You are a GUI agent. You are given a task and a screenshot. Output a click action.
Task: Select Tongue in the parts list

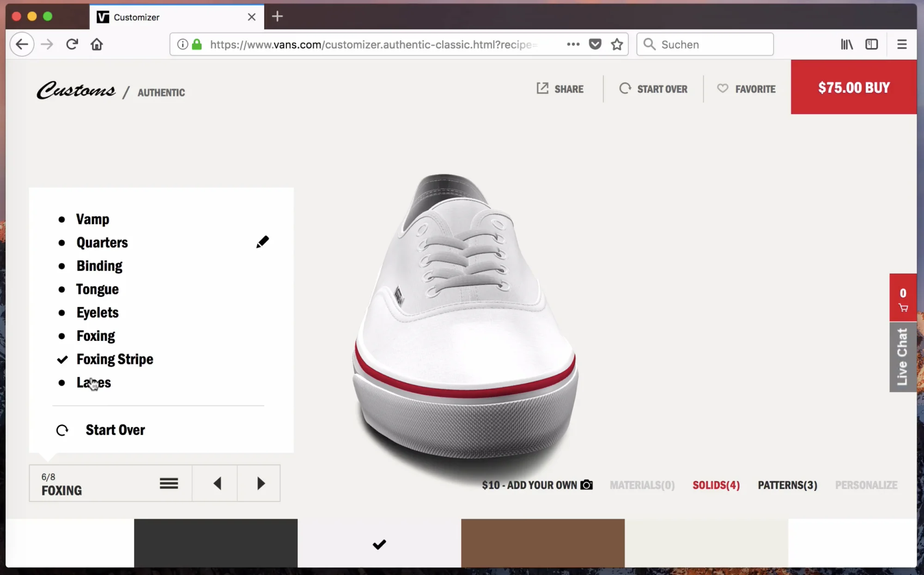tap(97, 289)
